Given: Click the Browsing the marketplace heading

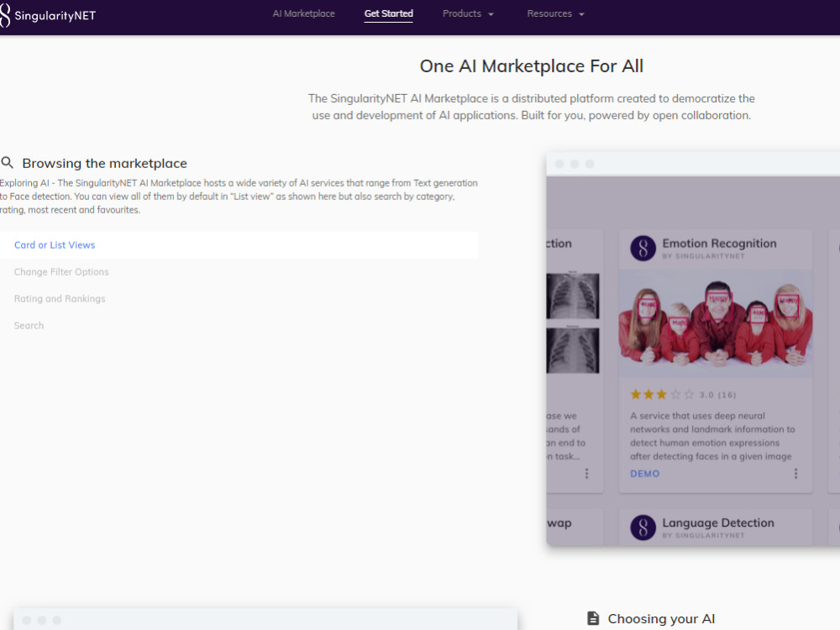Looking at the screenshot, I should tap(104, 164).
